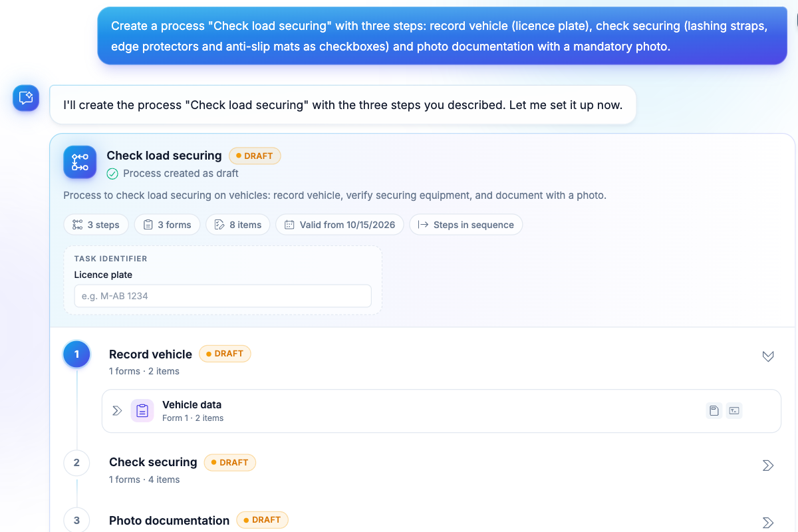Click the DRAFT badge on Photo documentation
The image size is (798, 532).
[x=262, y=520]
